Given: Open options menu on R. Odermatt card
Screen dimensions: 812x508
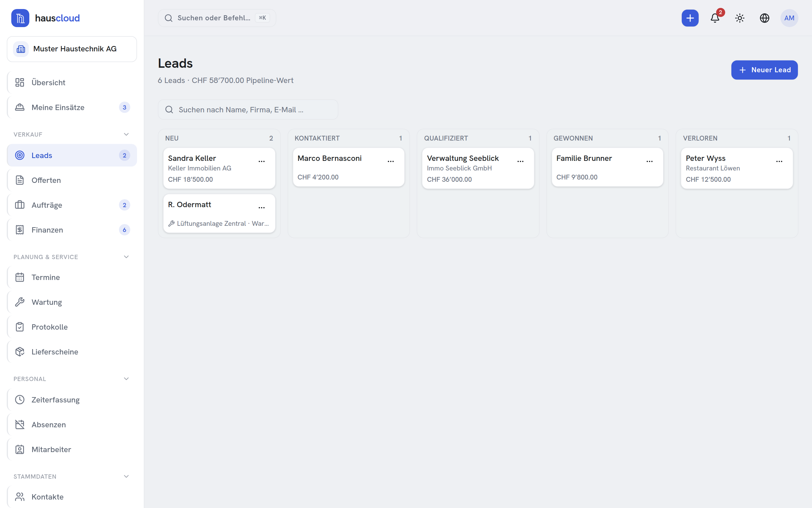Looking at the screenshot, I should (261, 208).
